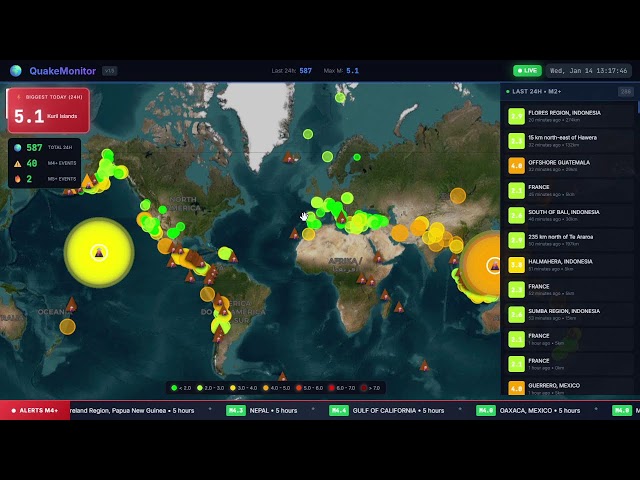The image size is (640, 480).
Task: Select the volcano marker east of Madagascar
Action: (399, 307)
